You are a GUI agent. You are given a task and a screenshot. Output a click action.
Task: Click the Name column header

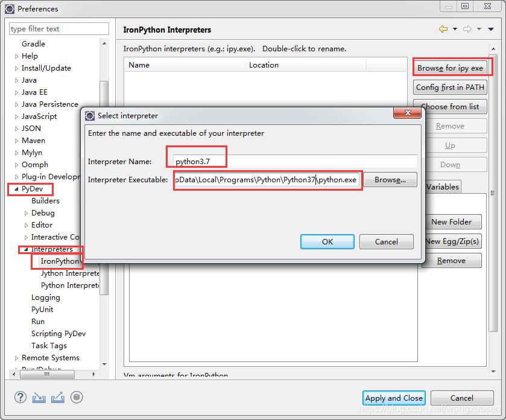pyautogui.click(x=185, y=65)
